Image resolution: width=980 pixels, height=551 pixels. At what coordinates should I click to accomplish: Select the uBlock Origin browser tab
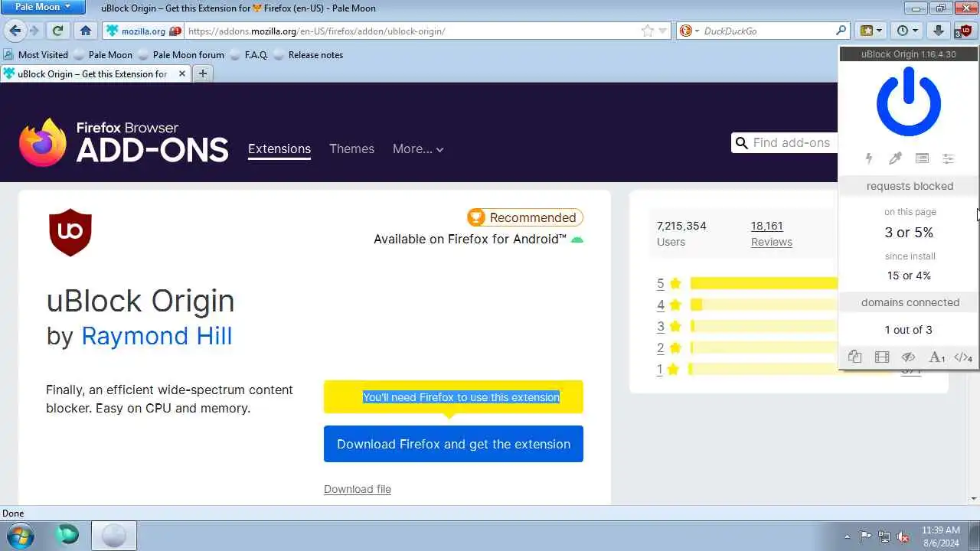point(93,73)
